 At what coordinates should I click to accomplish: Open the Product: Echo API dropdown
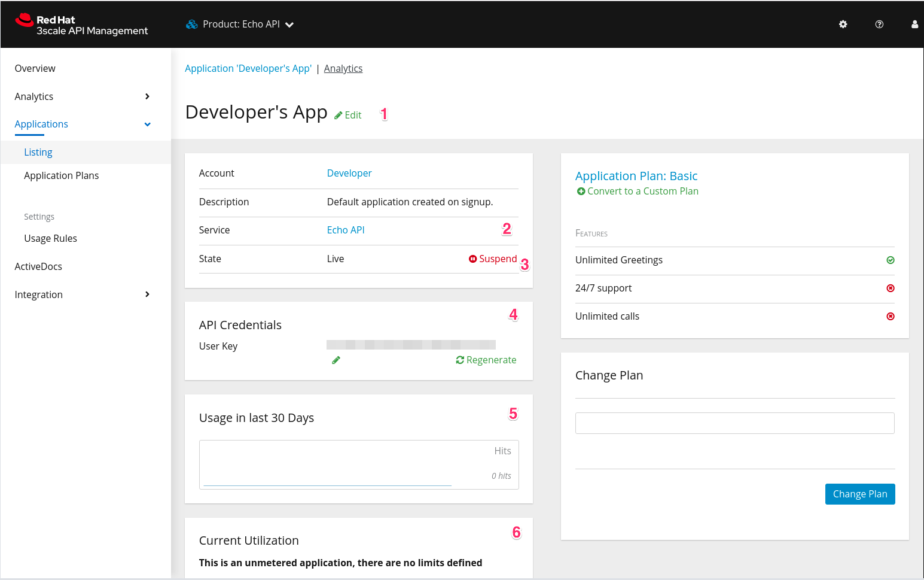240,25
